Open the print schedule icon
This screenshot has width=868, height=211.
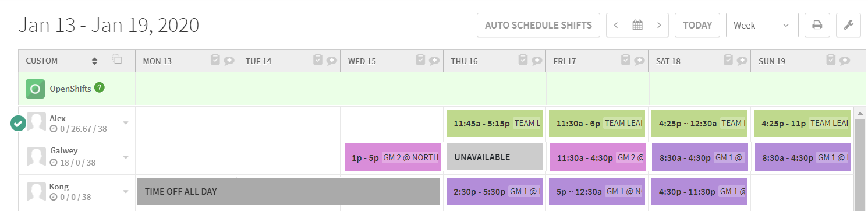tap(817, 25)
